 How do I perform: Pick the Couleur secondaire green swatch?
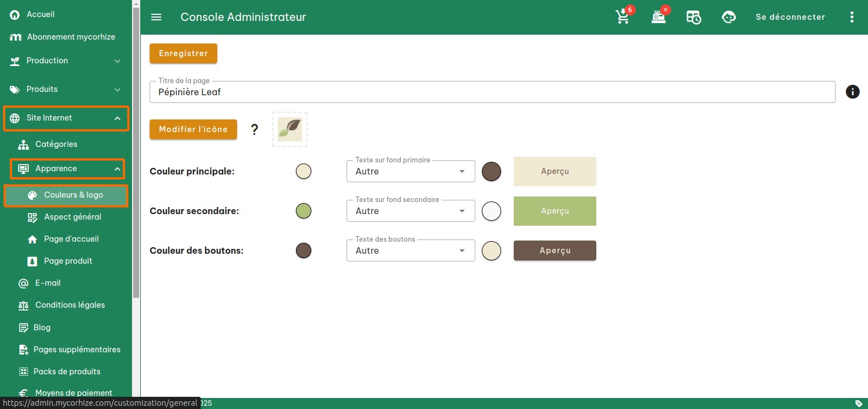point(304,211)
